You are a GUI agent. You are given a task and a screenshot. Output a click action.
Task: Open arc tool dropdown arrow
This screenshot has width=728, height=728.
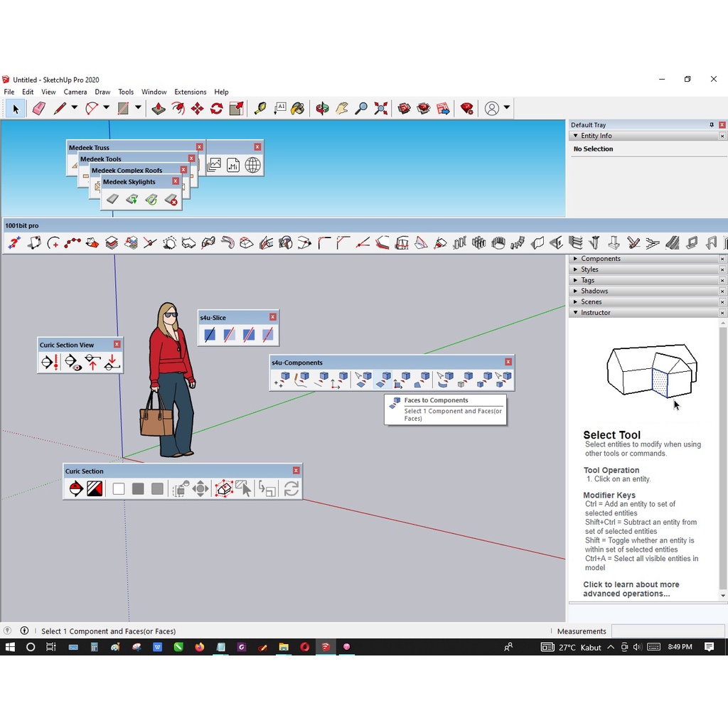pyautogui.click(x=107, y=107)
